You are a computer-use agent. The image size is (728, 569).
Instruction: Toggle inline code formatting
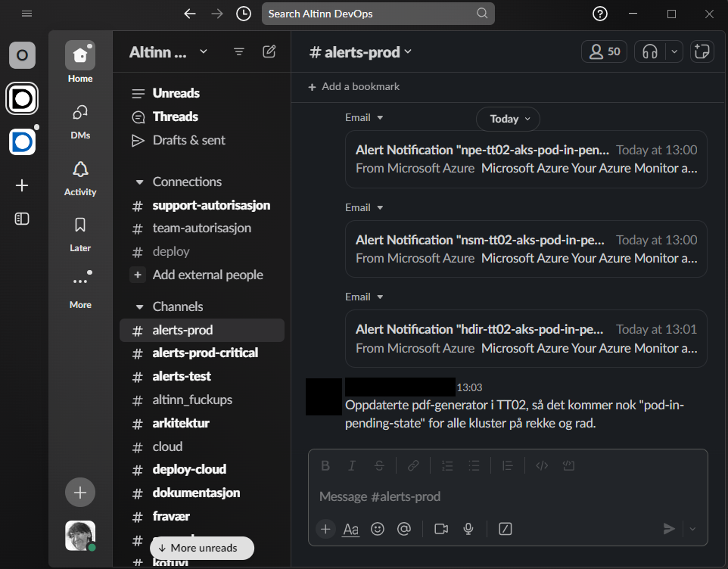pos(542,465)
